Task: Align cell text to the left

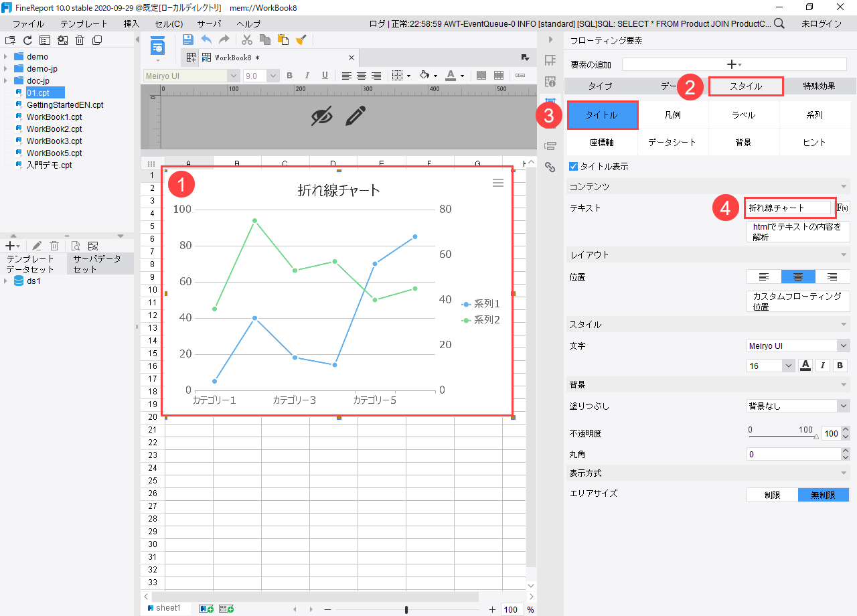Action: pos(346,76)
